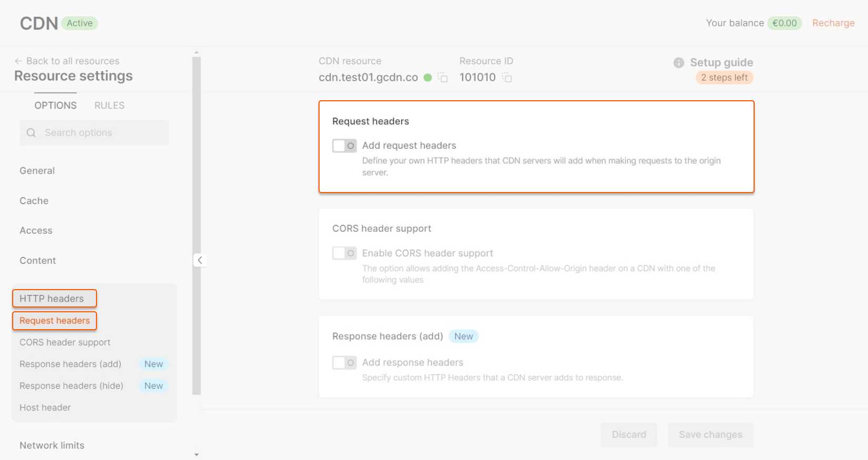Expand the Network limits section
This screenshot has width=868, height=460.
(52, 445)
